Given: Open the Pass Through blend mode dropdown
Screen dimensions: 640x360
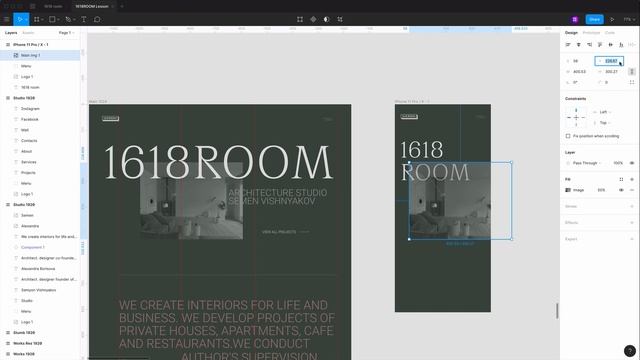Looking at the screenshot, I should [587, 163].
